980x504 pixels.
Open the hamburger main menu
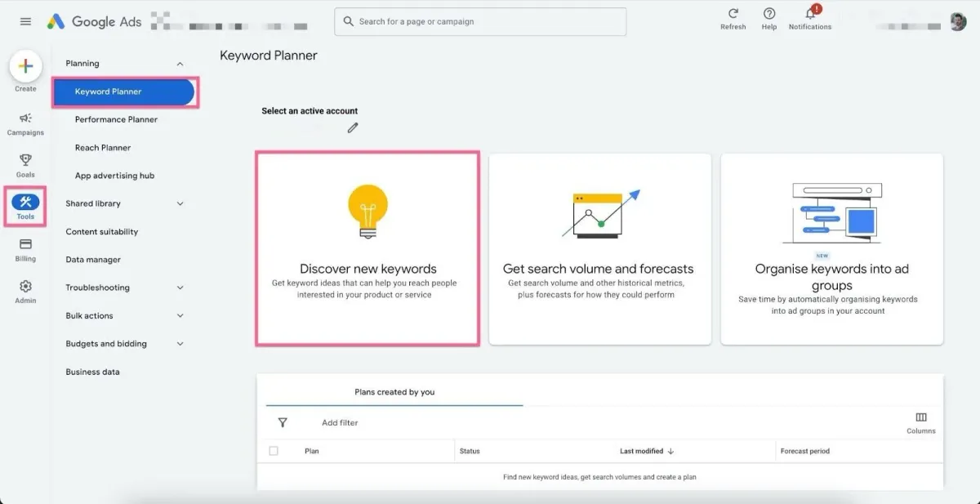(25, 22)
